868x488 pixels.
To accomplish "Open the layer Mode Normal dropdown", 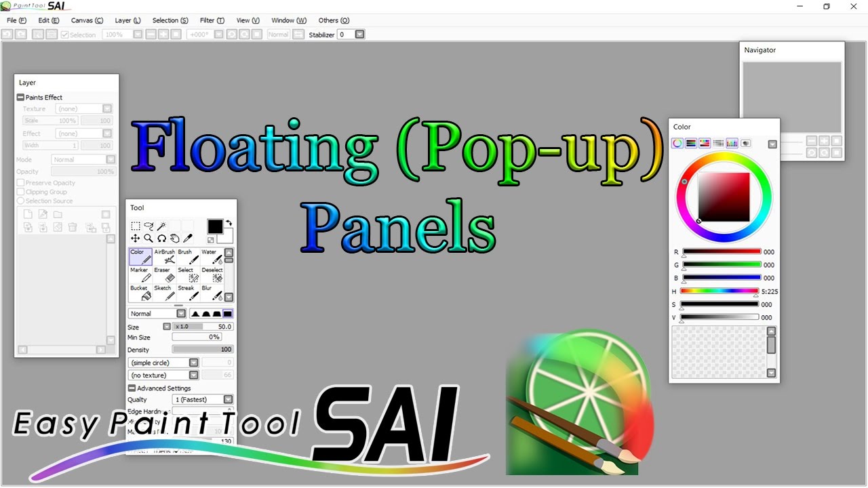I will [111, 160].
